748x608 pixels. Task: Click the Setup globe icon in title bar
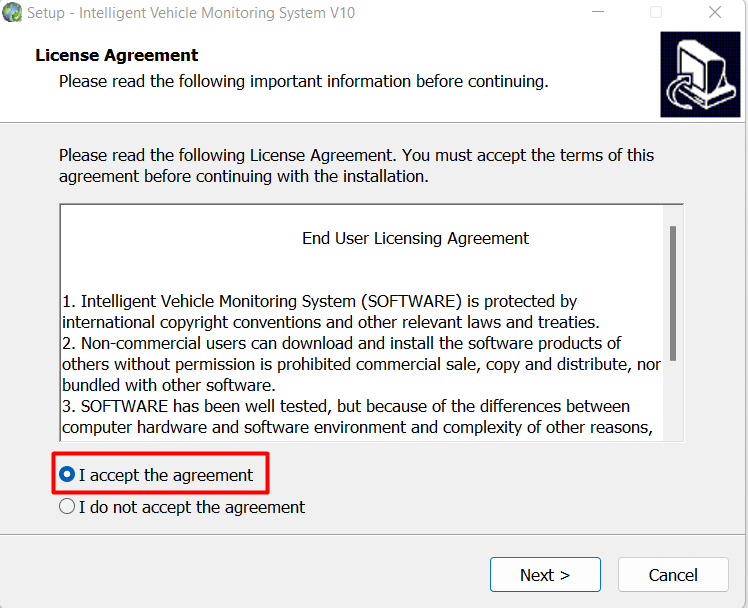pyautogui.click(x=12, y=13)
